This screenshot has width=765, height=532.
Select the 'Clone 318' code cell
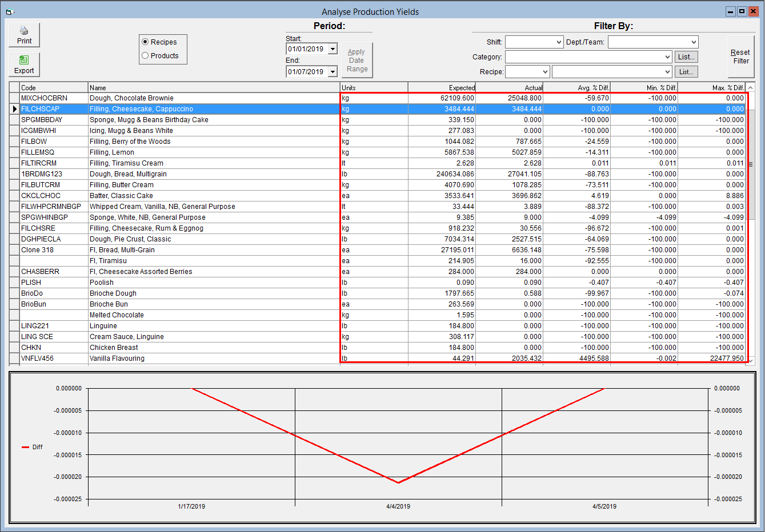[x=54, y=250]
